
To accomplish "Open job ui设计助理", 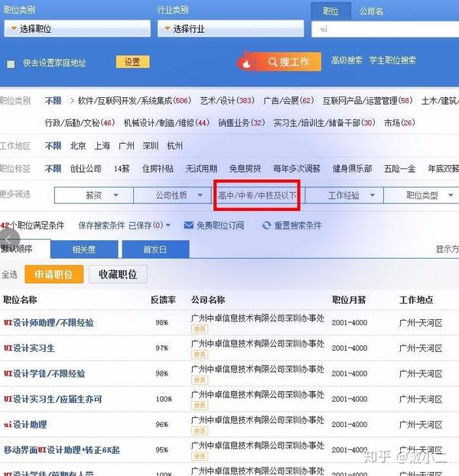I will 25,425.
